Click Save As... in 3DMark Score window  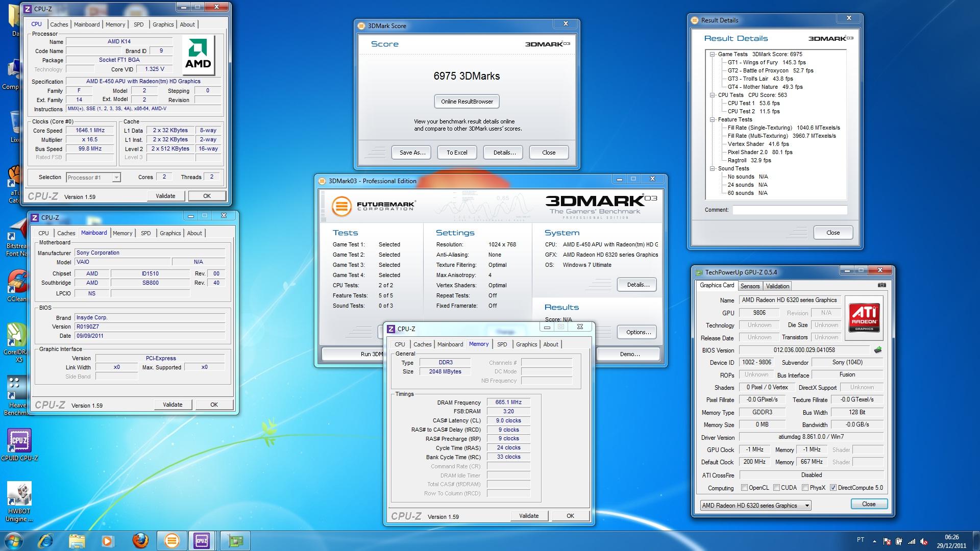(412, 153)
